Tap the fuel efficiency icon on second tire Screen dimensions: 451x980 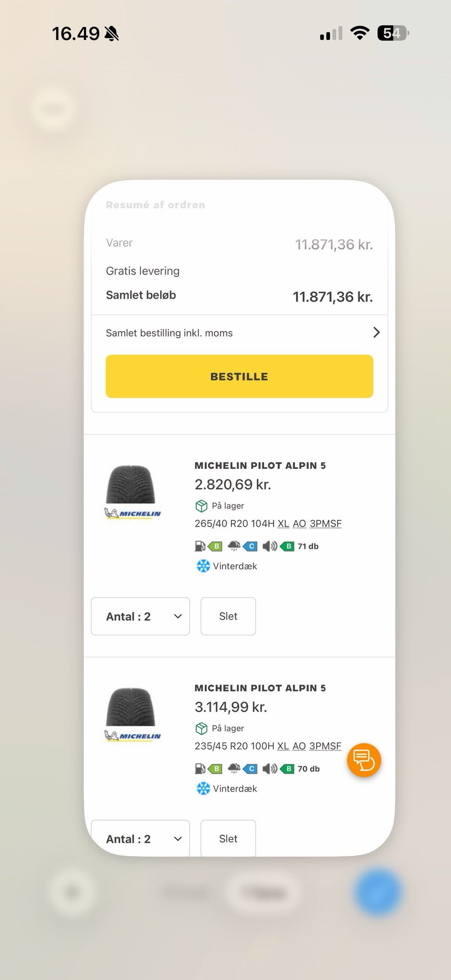coord(201,769)
